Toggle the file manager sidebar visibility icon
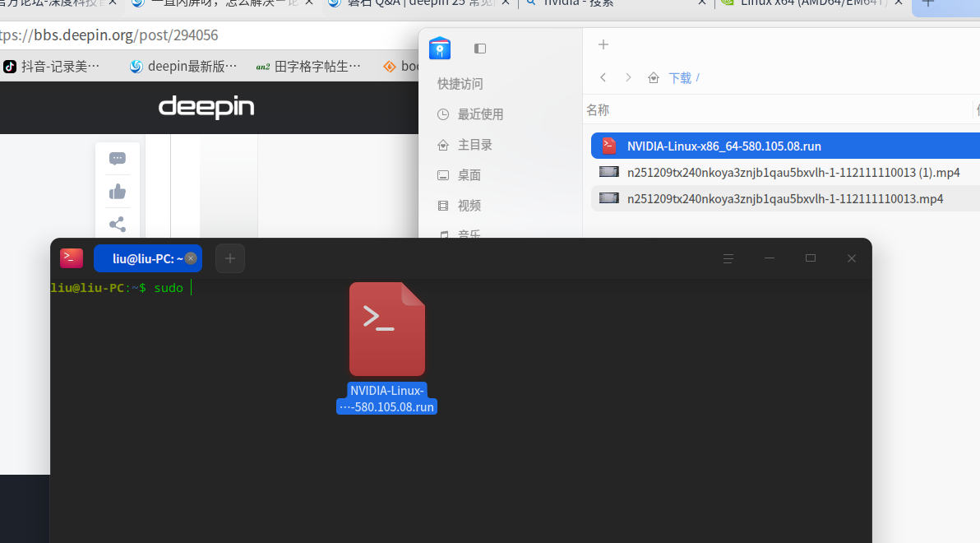The image size is (980, 543). 479,49
